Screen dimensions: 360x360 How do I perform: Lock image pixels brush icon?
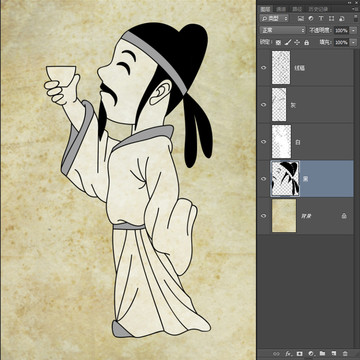pos(288,42)
